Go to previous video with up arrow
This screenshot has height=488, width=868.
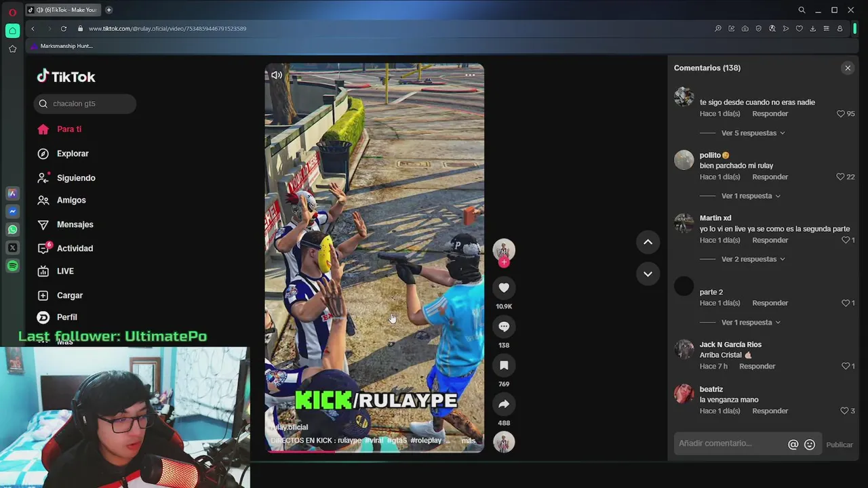pyautogui.click(x=648, y=242)
